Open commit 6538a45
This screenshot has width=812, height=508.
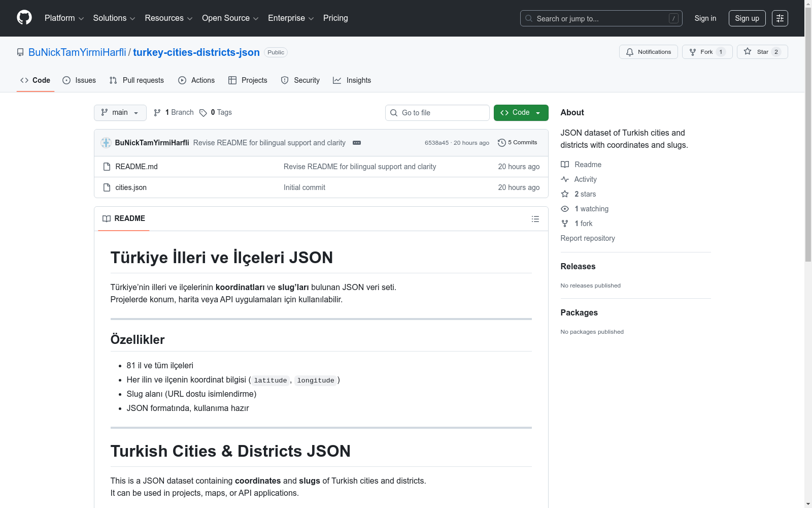pyautogui.click(x=437, y=143)
